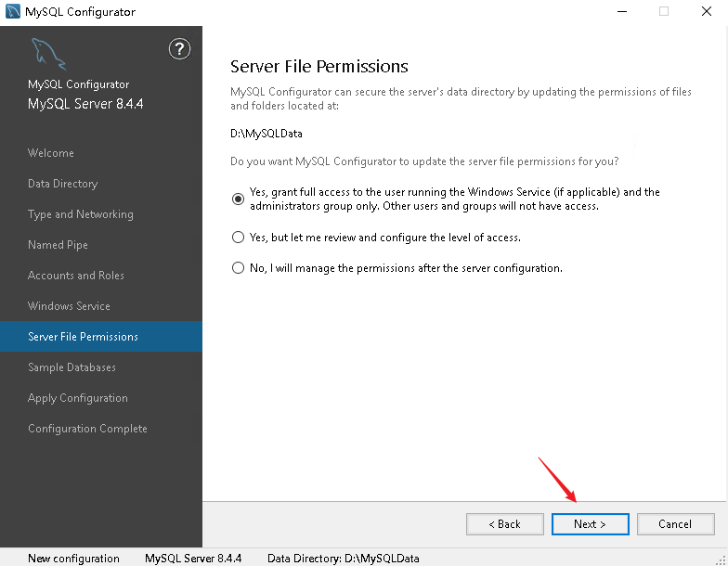The height and width of the screenshot is (566, 728).
Task: Jump to Configuration Complete step
Action: tap(87, 429)
